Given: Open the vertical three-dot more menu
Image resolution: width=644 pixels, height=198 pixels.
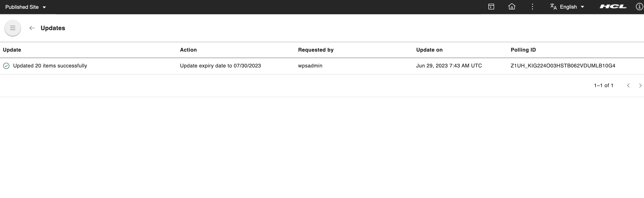Looking at the screenshot, I should 533,7.
